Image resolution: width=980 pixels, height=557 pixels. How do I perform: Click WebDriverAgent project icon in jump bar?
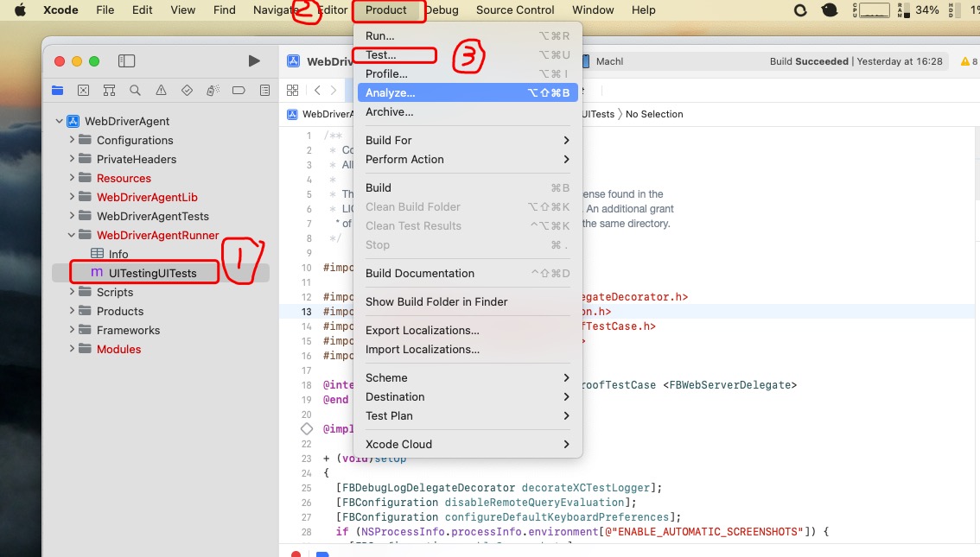coord(292,114)
